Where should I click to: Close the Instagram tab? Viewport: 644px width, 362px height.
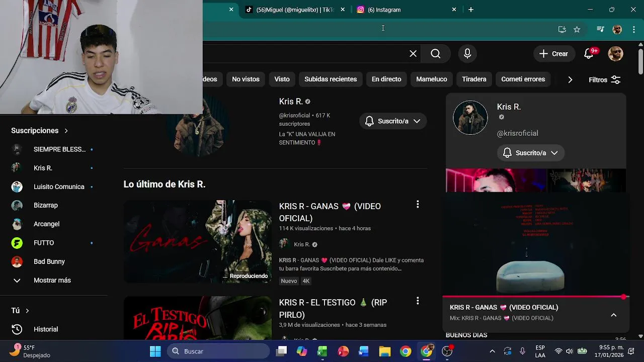[454, 10]
